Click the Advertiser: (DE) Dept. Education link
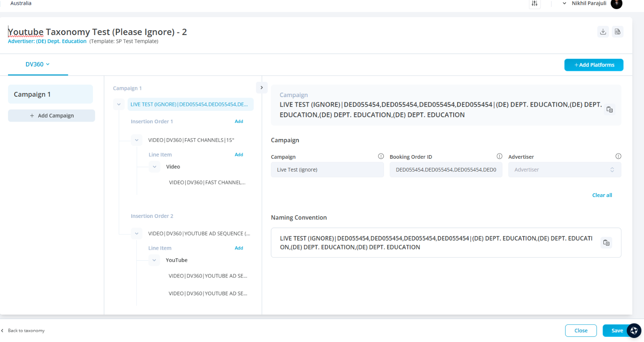 (x=47, y=41)
